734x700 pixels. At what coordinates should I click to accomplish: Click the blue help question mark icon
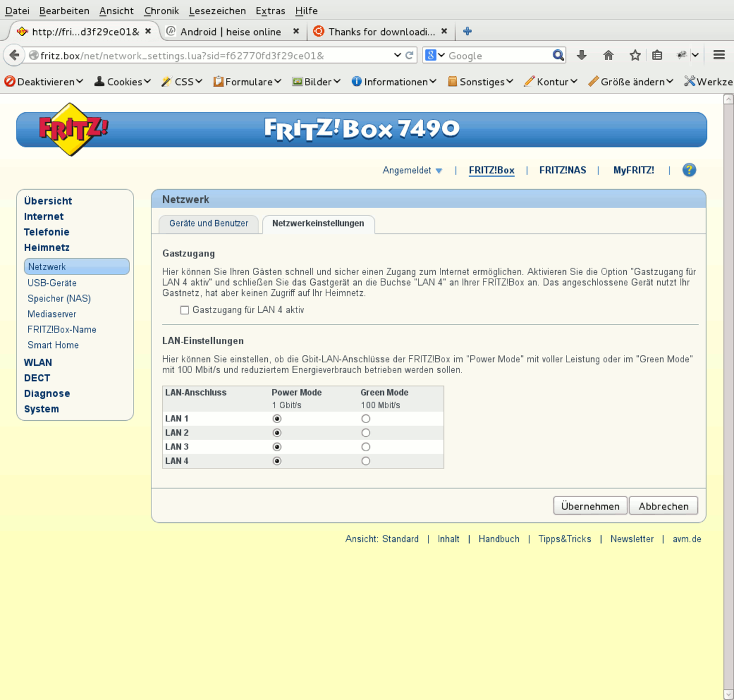coord(689,170)
